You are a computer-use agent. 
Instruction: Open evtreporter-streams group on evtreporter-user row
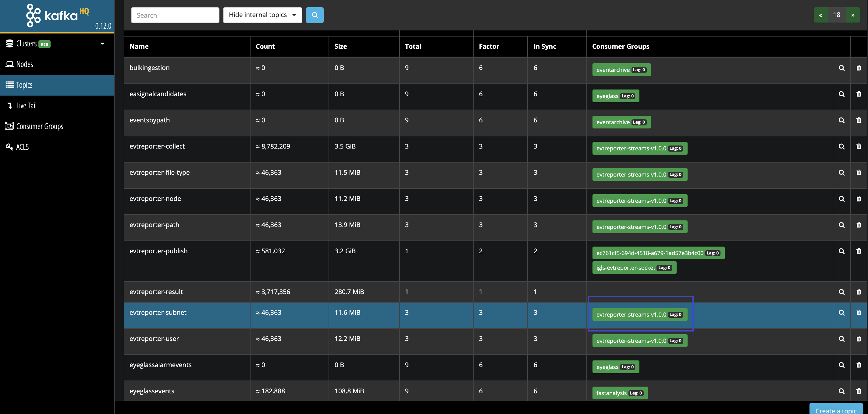pos(640,341)
